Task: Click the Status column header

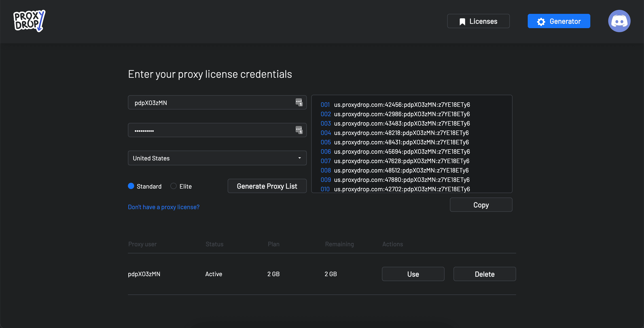Action: coord(214,244)
